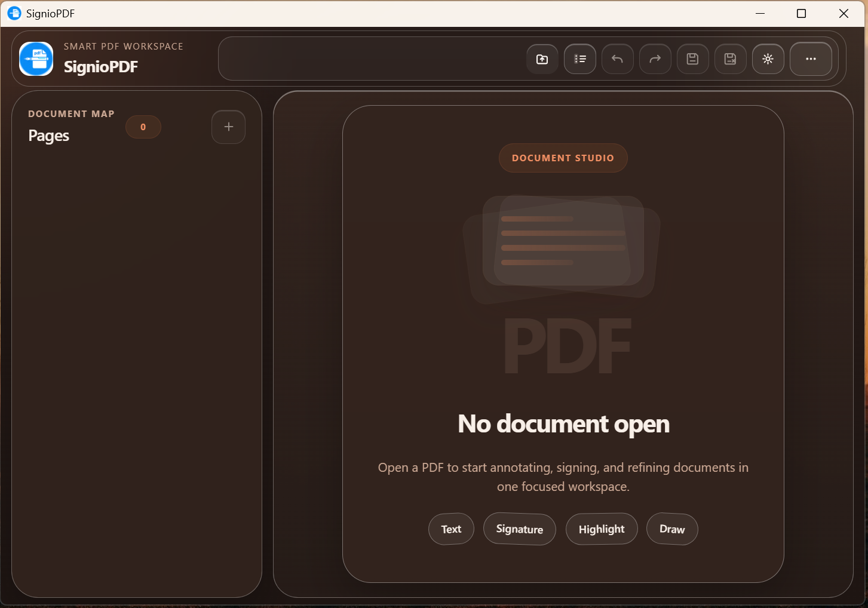Redo the last action

point(654,59)
